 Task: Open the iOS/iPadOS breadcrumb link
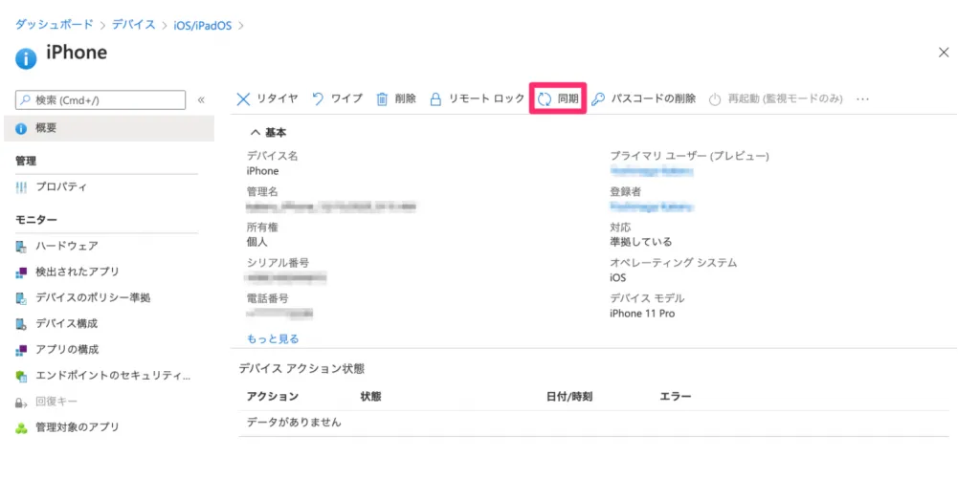(x=203, y=25)
